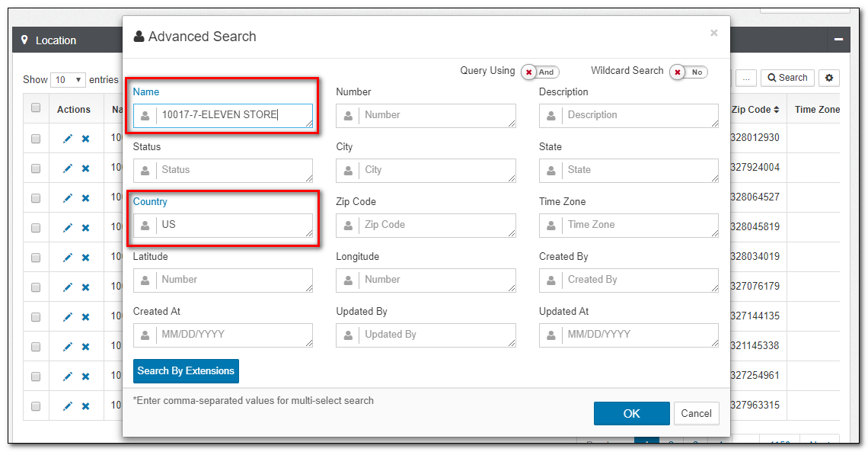Click the ellipsis button next to Search

[x=745, y=78]
